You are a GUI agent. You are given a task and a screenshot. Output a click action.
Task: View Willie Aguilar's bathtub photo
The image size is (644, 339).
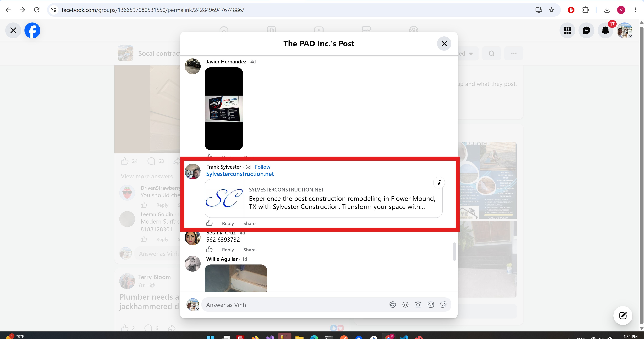pyautogui.click(x=236, y=278)
